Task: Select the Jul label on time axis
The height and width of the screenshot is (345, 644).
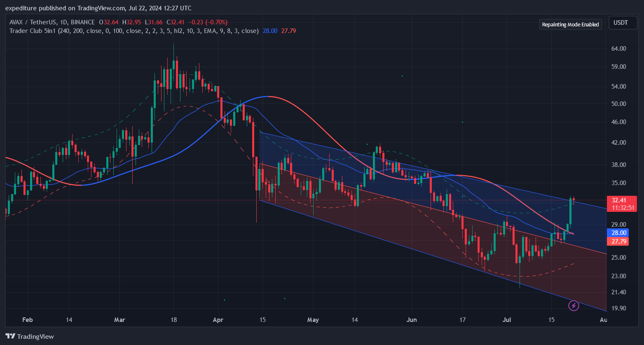Action: coord(507,320)
